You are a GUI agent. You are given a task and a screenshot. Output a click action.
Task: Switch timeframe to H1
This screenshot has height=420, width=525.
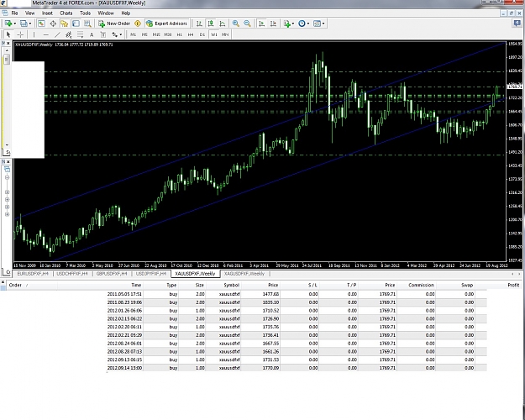pyautogui.click(x=180, y=34)
